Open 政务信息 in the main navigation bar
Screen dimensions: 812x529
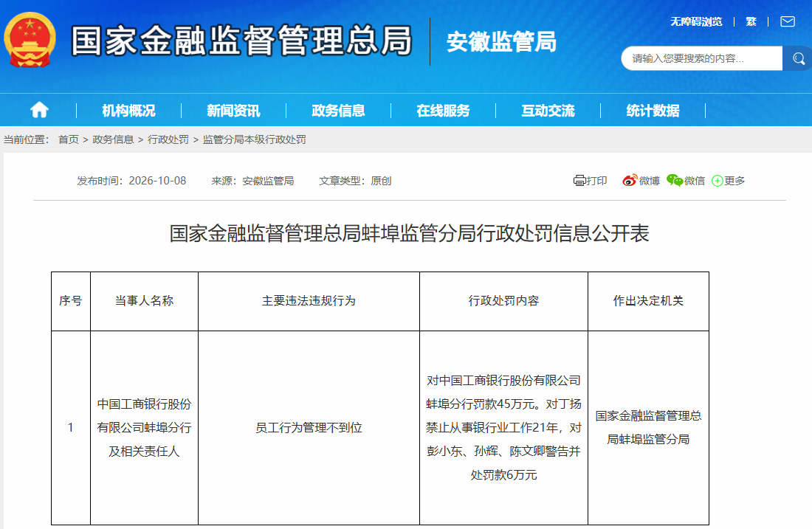click(338, 110)
